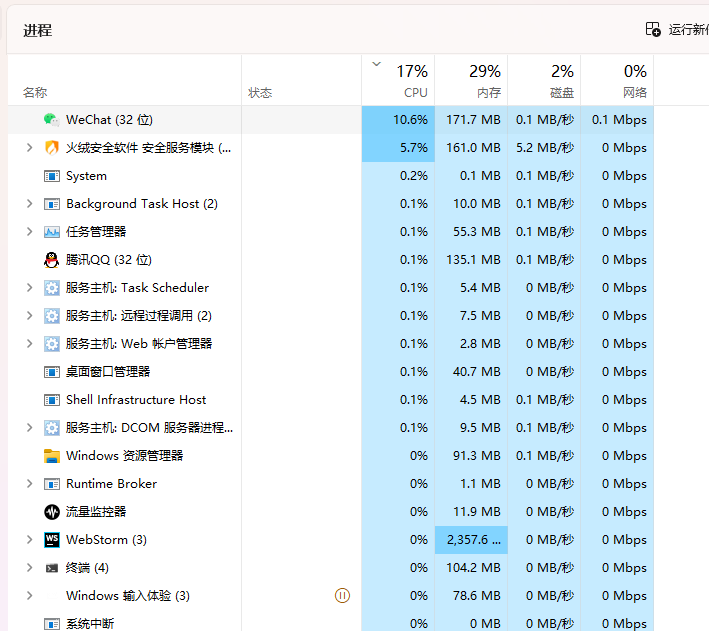Select the 流量监控器 process name
709x631 pixels.
click(x=96, y=512)
